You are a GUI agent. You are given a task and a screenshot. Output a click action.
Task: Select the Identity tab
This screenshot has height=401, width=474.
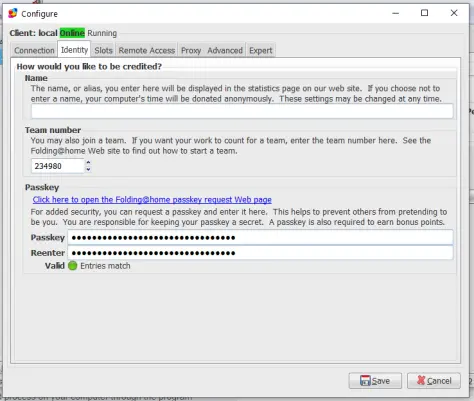click(74, 50)
